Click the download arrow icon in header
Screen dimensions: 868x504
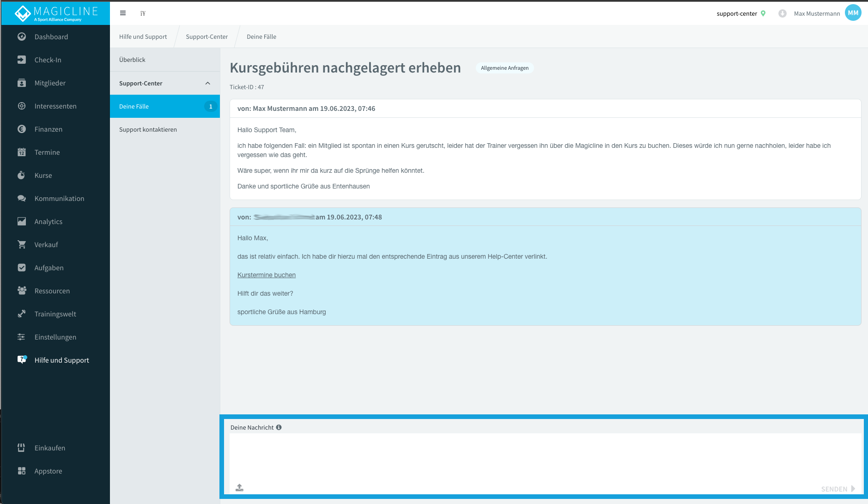pyautogui.click(x=782, y=13)
